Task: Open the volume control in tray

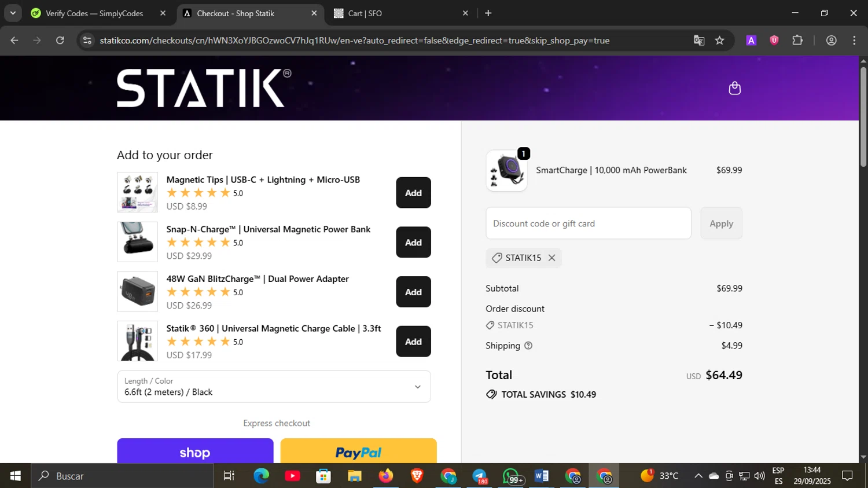Action: coord(759,476)
